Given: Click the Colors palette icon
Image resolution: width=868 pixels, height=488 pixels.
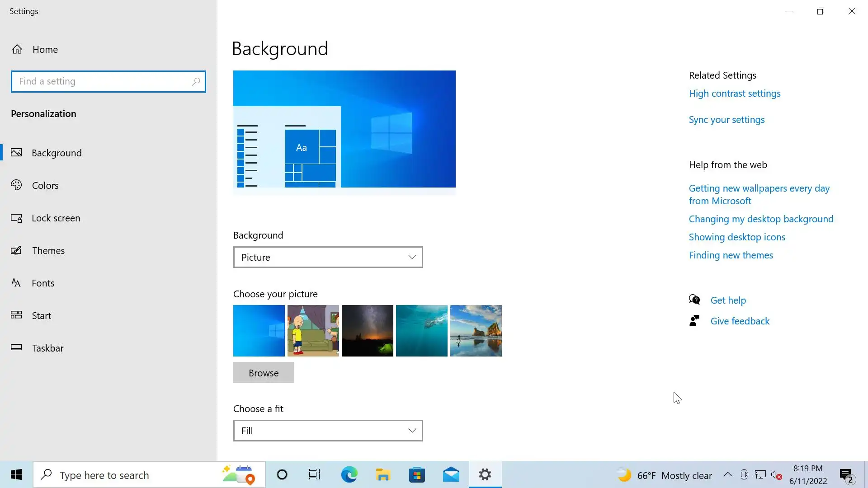Looking at the screenshot, I should coord(16,185).
